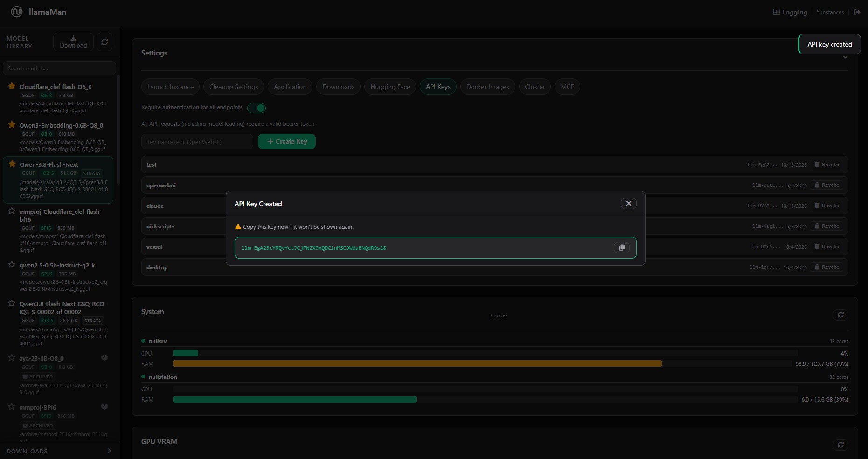This screenshot has height=459, width=868.
Task: Expand the Downloads section in sidebar
Action: 60,451
